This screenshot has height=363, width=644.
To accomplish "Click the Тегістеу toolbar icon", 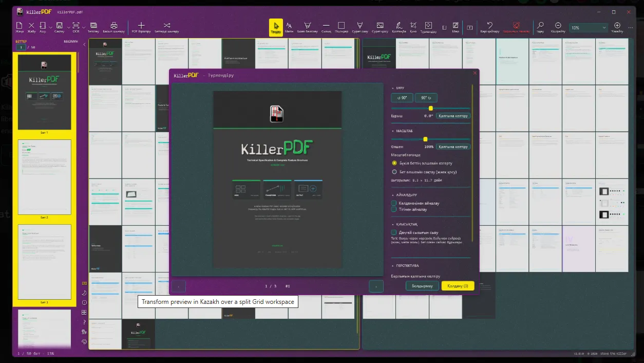I will point(93,25).
